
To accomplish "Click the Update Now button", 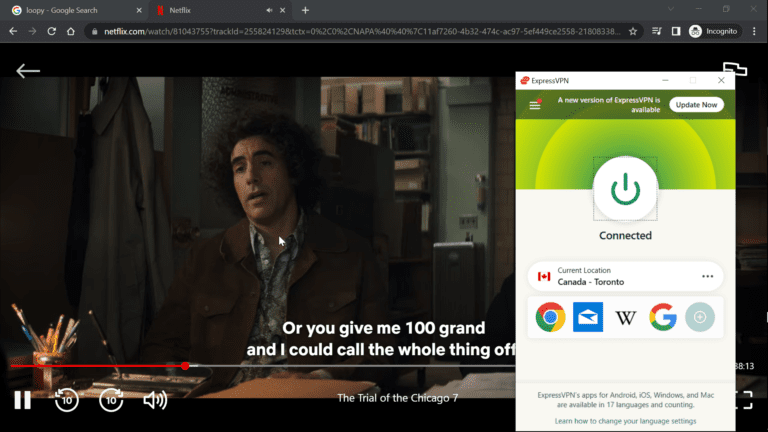I will [696, 105].
